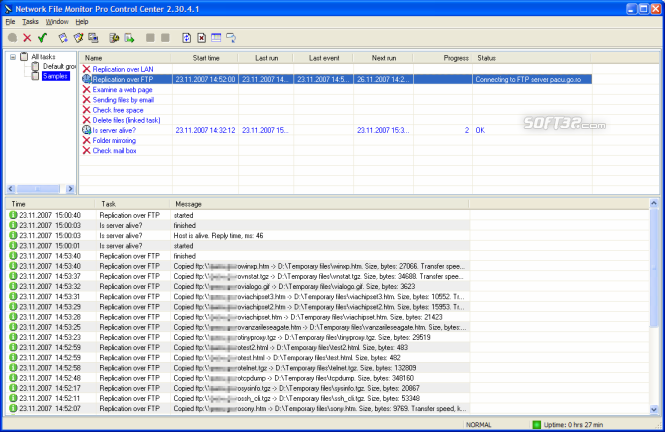665x432 pixels.
Task: Click the Uptime status bar text
Action: click(573, 424)
